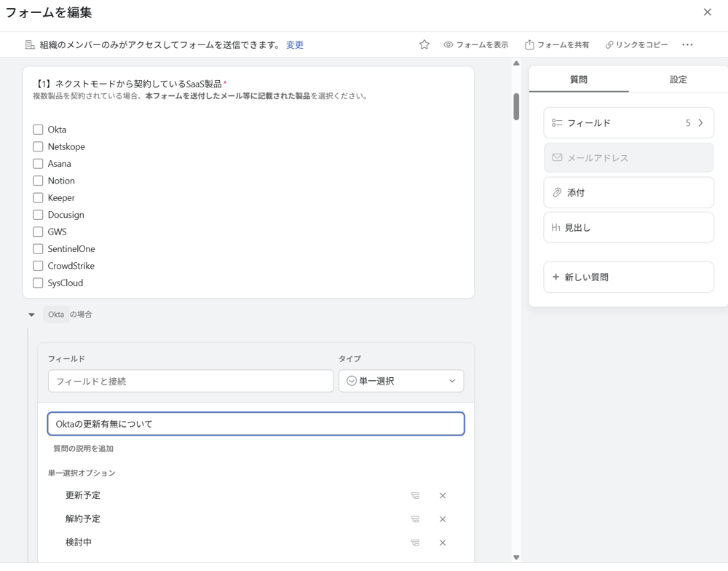The height and width of the screenshot is (571, 728).
Task: Open the ellipsis more options menu
Action: 687,44
